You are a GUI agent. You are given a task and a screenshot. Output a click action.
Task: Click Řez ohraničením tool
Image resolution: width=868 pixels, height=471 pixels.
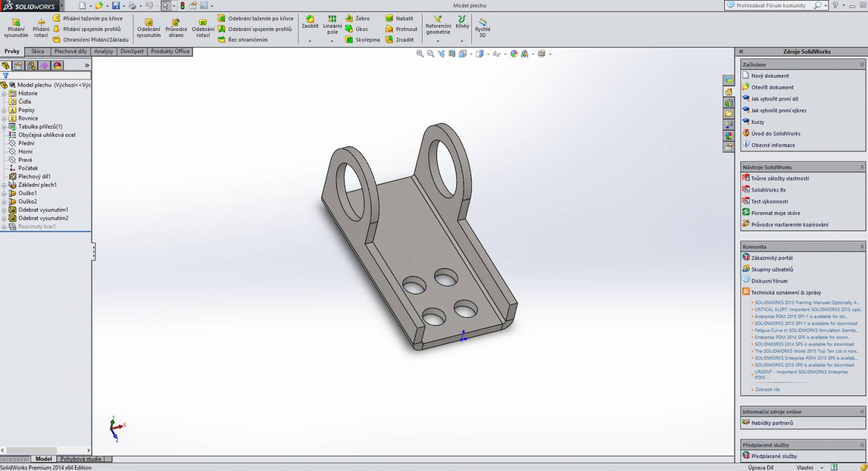click(x=242, y=40)
